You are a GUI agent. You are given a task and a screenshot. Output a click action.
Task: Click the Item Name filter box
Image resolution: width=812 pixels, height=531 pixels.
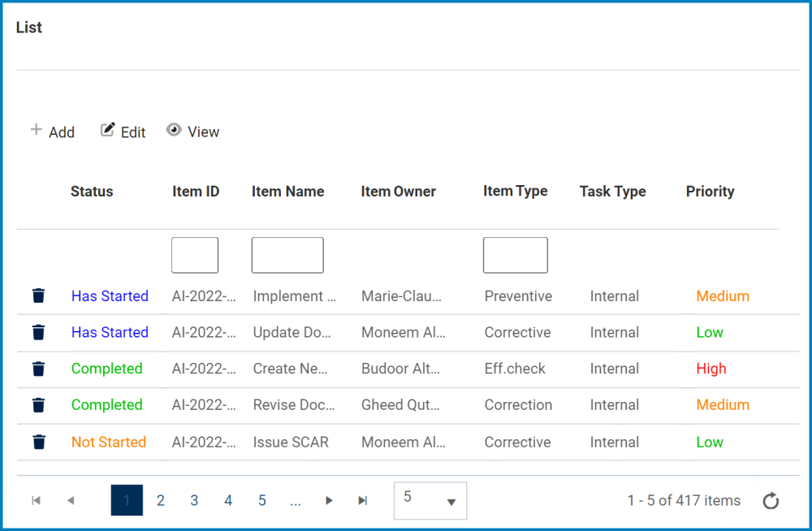pyautogui.click(x=287, y=255)
